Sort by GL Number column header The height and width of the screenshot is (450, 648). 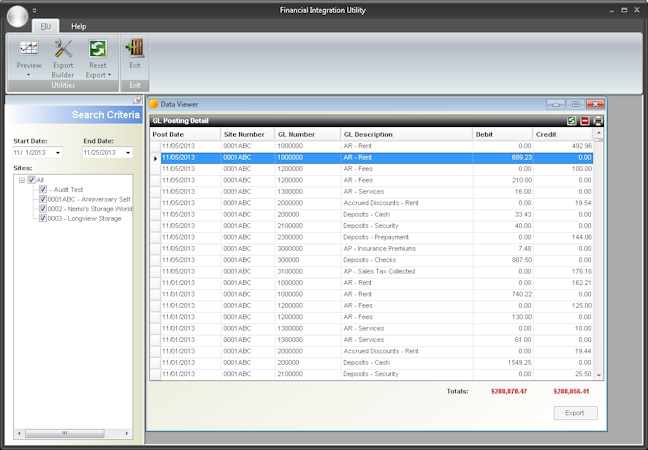(x=308, y=134)
